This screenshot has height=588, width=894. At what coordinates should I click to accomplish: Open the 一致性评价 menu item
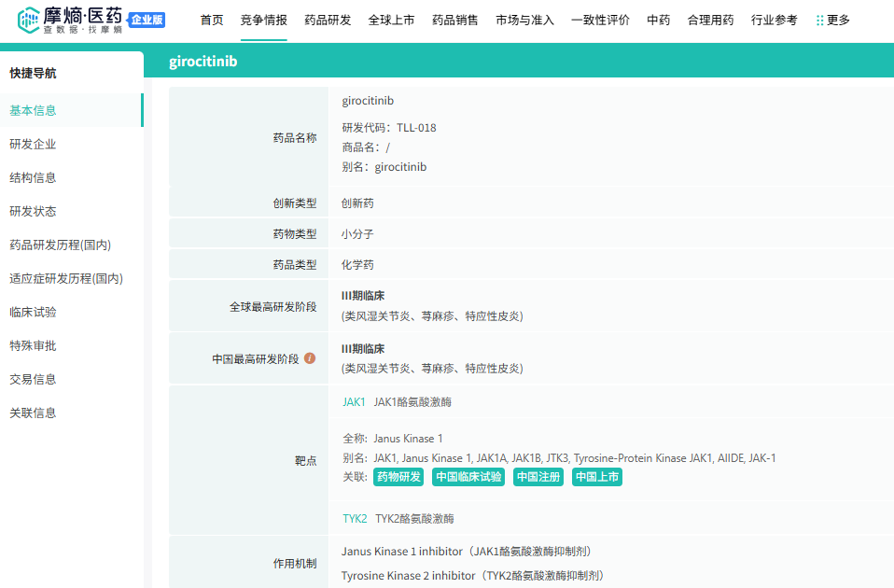click(600, 21)
